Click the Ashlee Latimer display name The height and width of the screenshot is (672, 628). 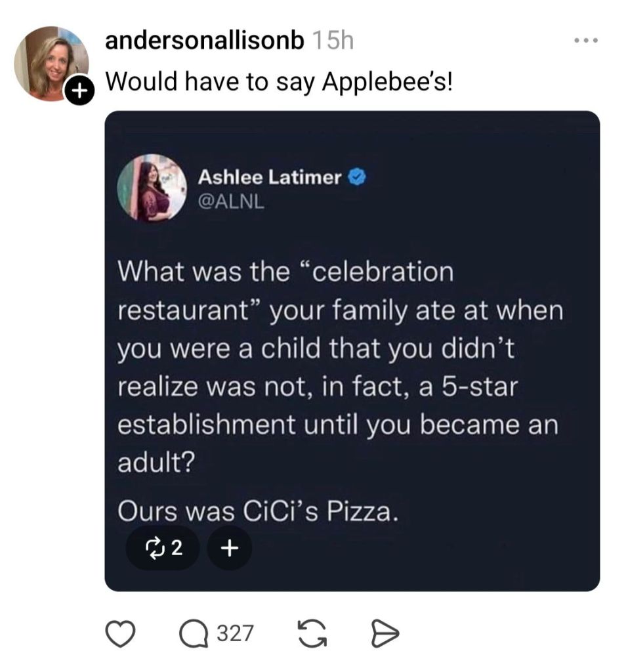(x=270, y=177)
